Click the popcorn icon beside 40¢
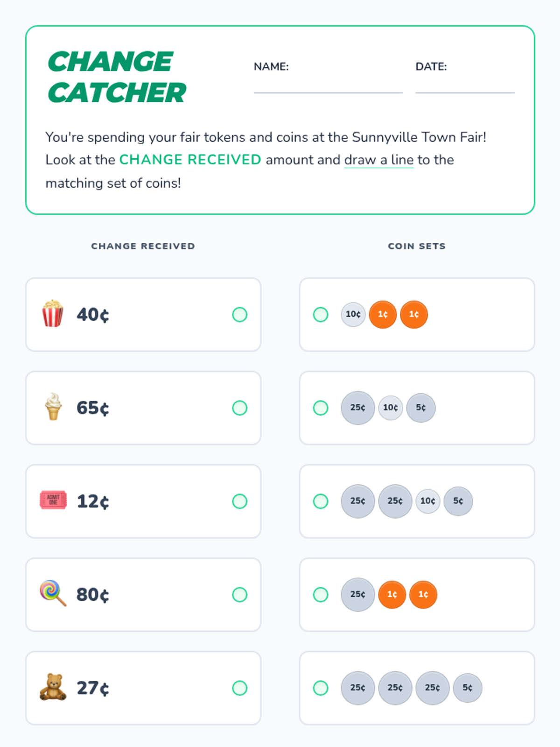The height and width of the screenshot is (747, 560). pyautogui.click(x=53, y=314)
